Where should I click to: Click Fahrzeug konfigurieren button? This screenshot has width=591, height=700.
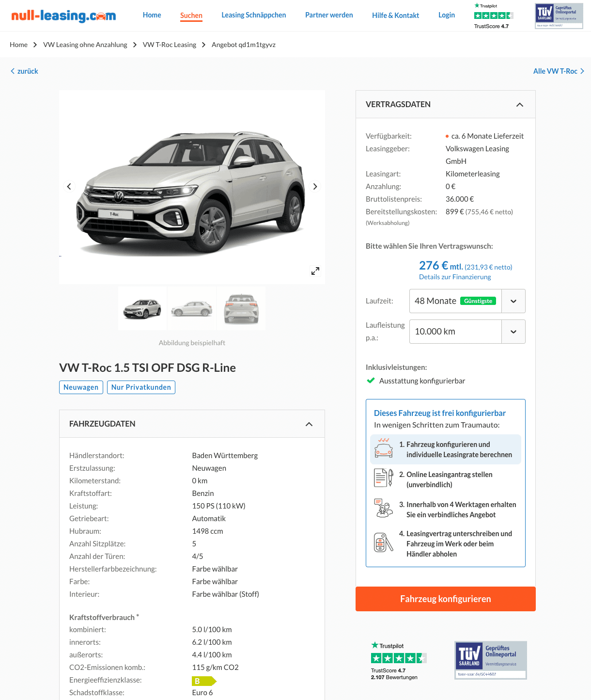(x=446, y=599)
